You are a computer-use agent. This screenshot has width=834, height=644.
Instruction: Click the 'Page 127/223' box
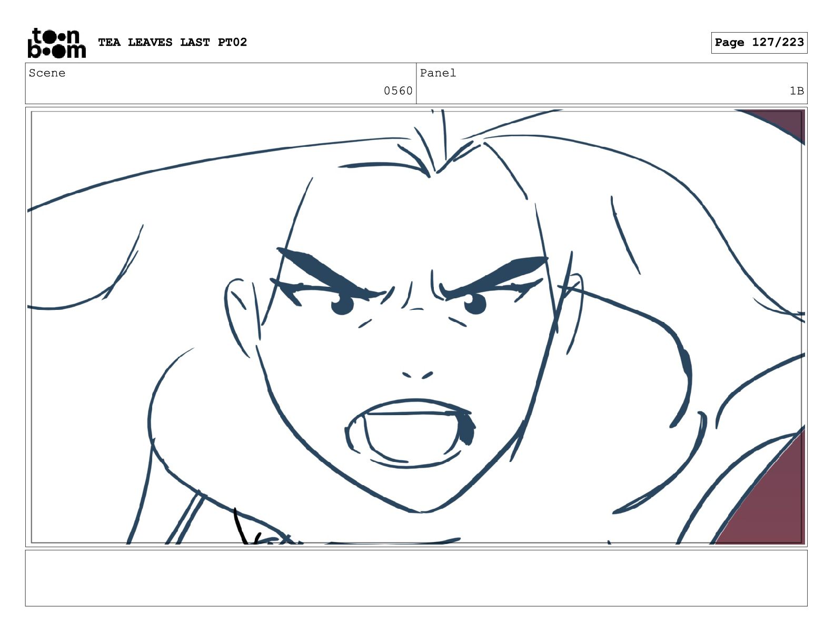[759, 43]
